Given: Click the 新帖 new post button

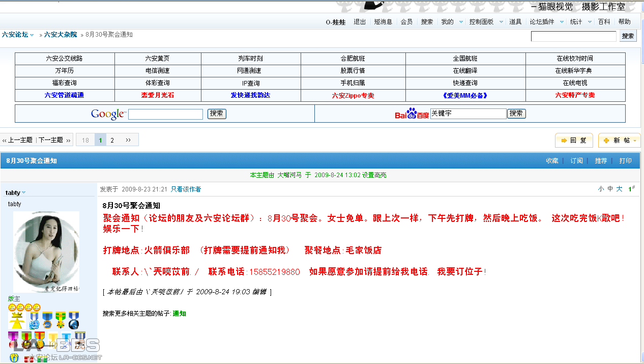Looking at the screenshot, I should pyautogui.click(x=619, y=140).
